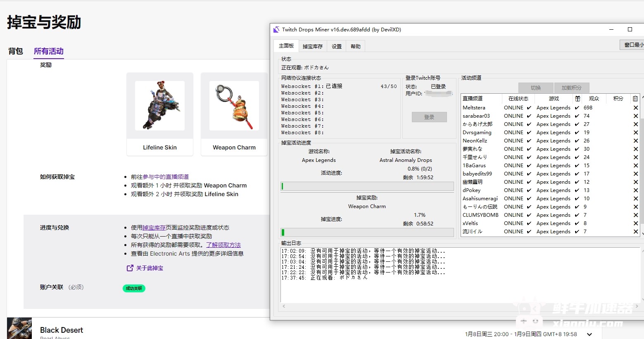Click the 掉宝进度 progress bar
This screenshot has height=339, width=644.
pos(367,232)
